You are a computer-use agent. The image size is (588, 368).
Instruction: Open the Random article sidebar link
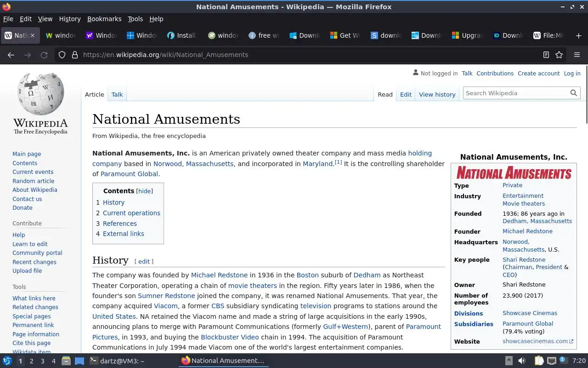33,181
